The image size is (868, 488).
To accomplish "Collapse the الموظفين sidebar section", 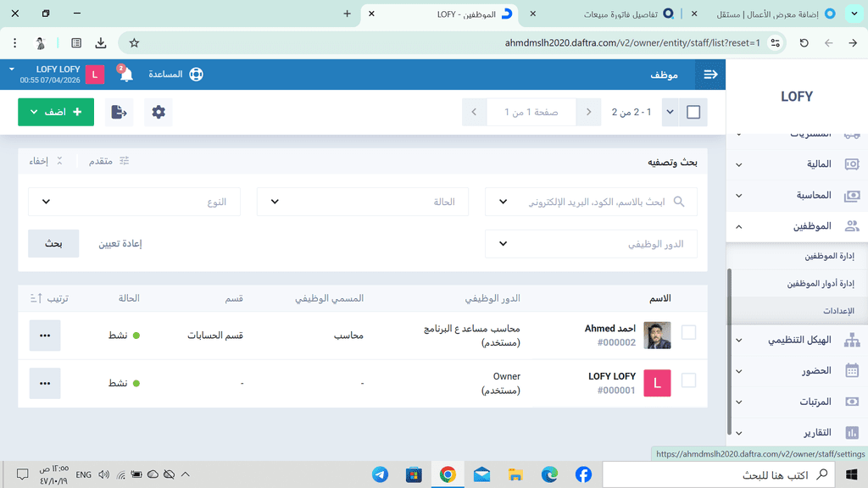I will click(x=739, y=226).
